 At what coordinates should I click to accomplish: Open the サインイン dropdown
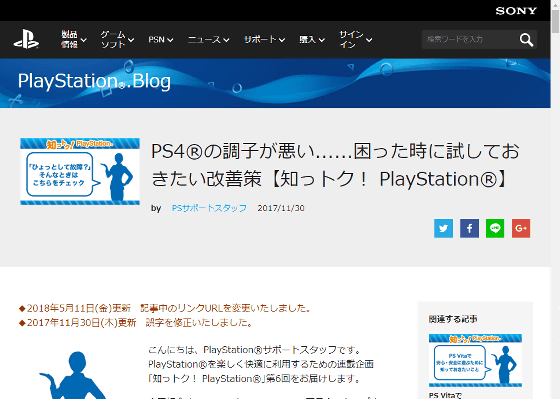pos(355,39)
